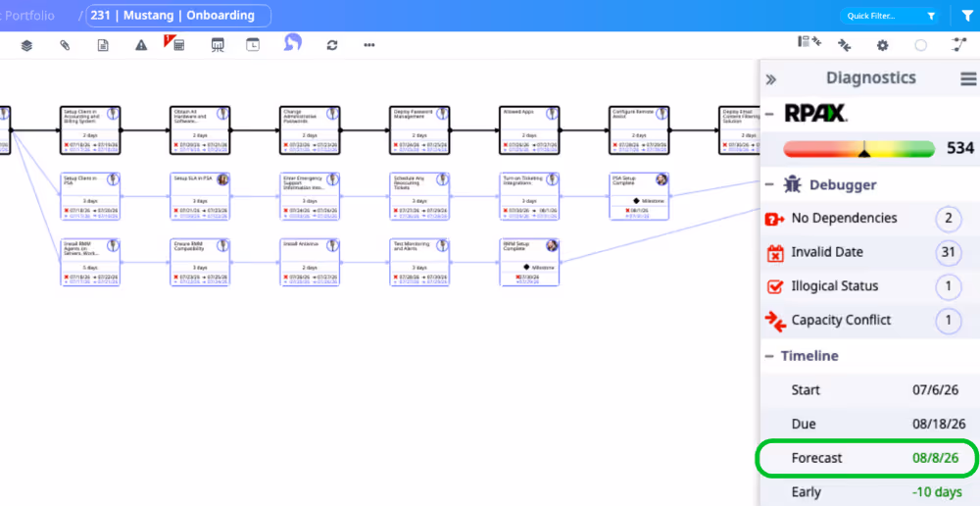Select the Configure Remote Assist card

pos(639,130)
